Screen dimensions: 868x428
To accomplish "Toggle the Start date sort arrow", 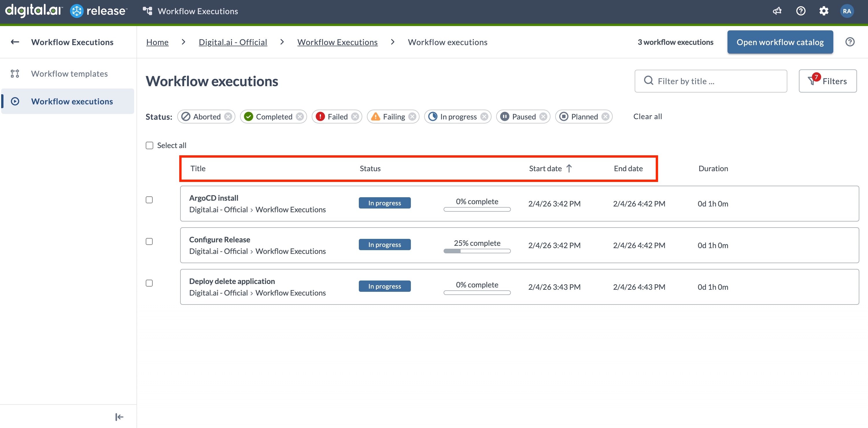I will point(569,168).
